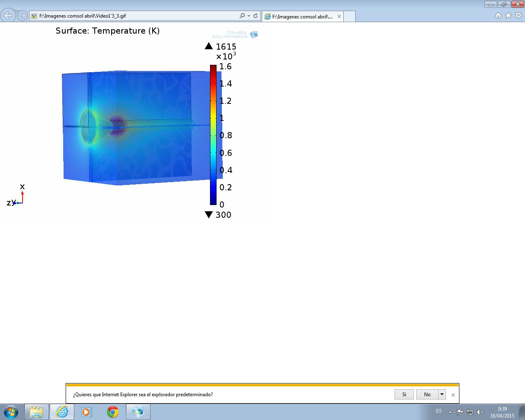Launch Google Chrome from taskbar
The width and height of the screenshot is (525, 420).
[113, 412]
